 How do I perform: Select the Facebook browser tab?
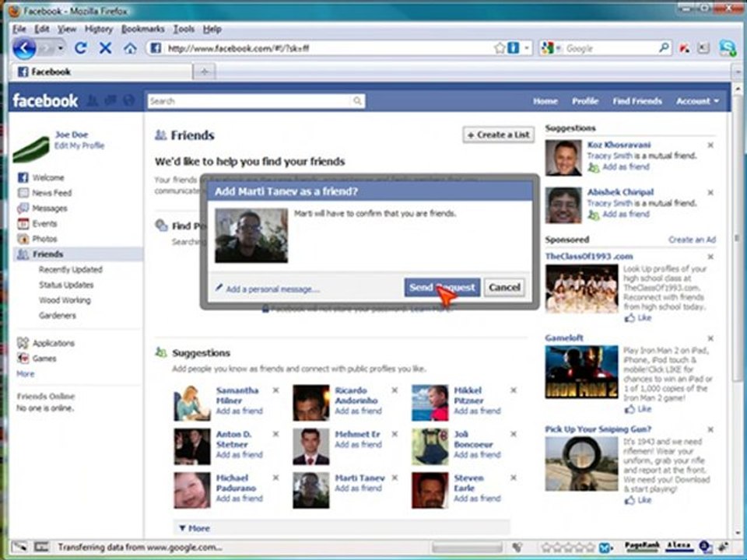101,72
